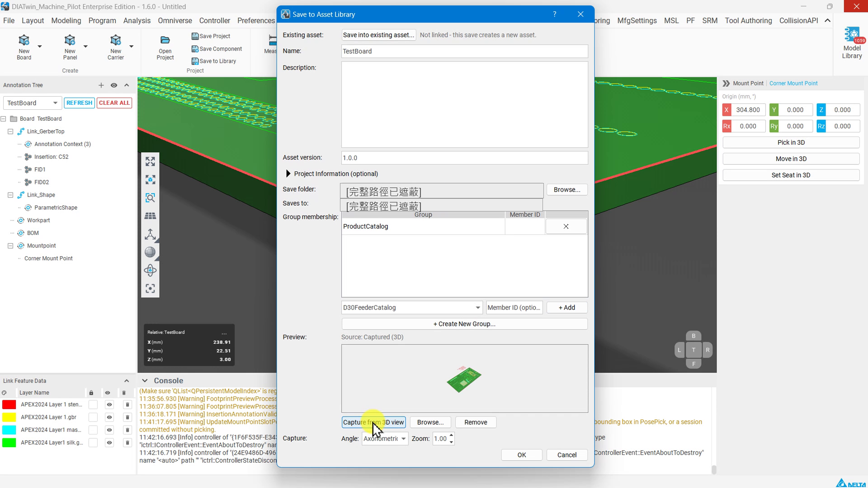The width and height of the screenshot is (868, 488).
Task: Collapse the Console panel
Action: (145, 381)
